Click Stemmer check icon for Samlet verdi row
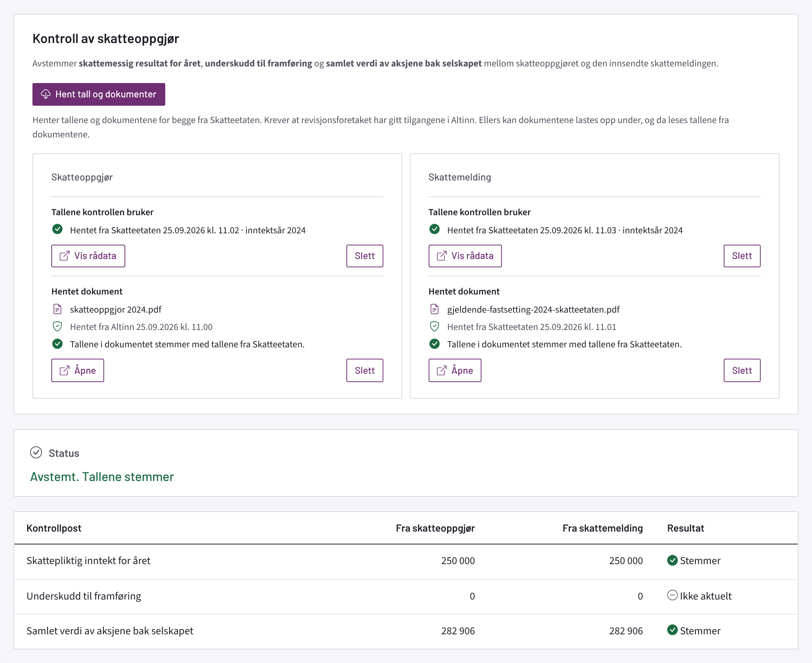This screenshot has height=663, width=812. tap(672, 630)
